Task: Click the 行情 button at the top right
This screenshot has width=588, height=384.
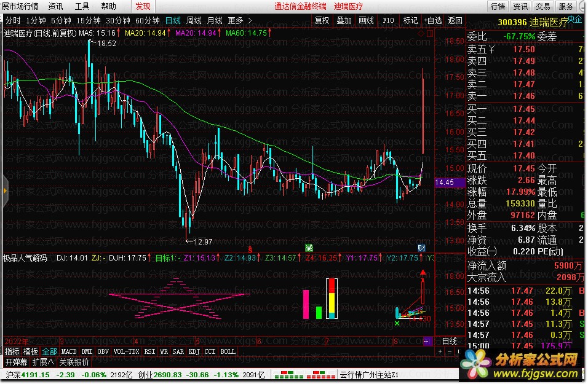Action: click(x=498, y=6)
